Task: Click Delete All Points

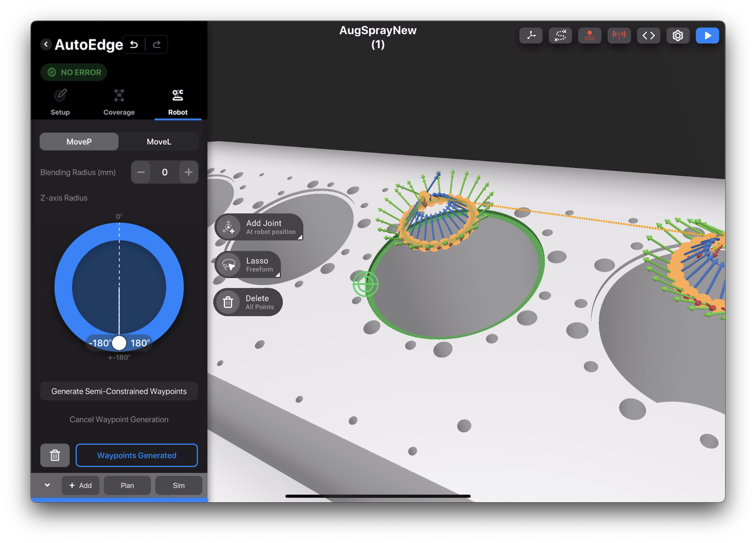Action: (x=248, y=302)
